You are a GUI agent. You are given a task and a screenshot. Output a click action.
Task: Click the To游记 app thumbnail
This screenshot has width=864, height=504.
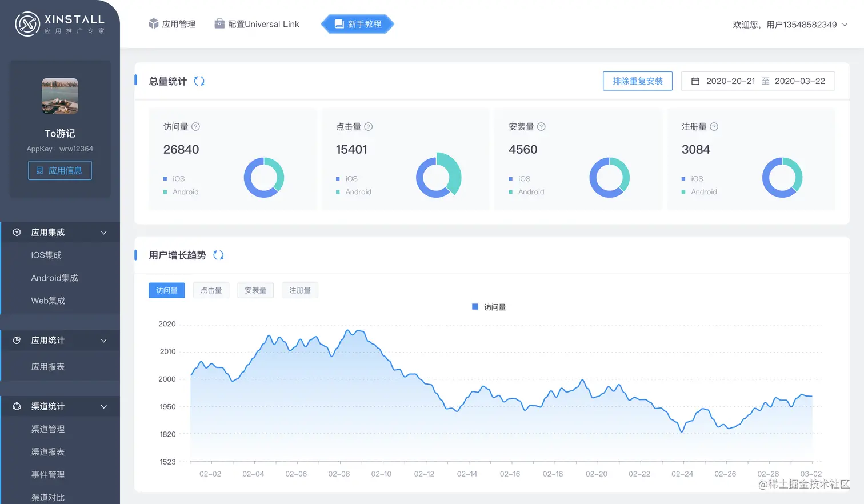[x=60, y=96]
